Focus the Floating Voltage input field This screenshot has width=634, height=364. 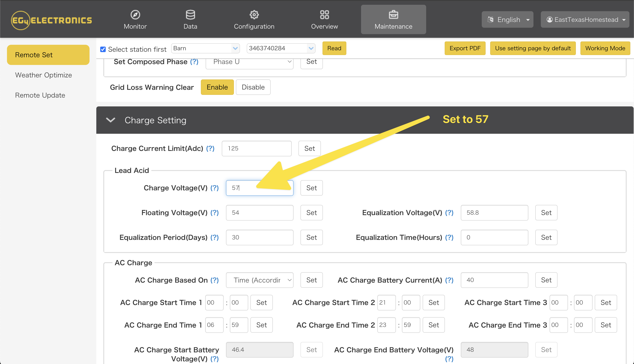tap(259, 212)
